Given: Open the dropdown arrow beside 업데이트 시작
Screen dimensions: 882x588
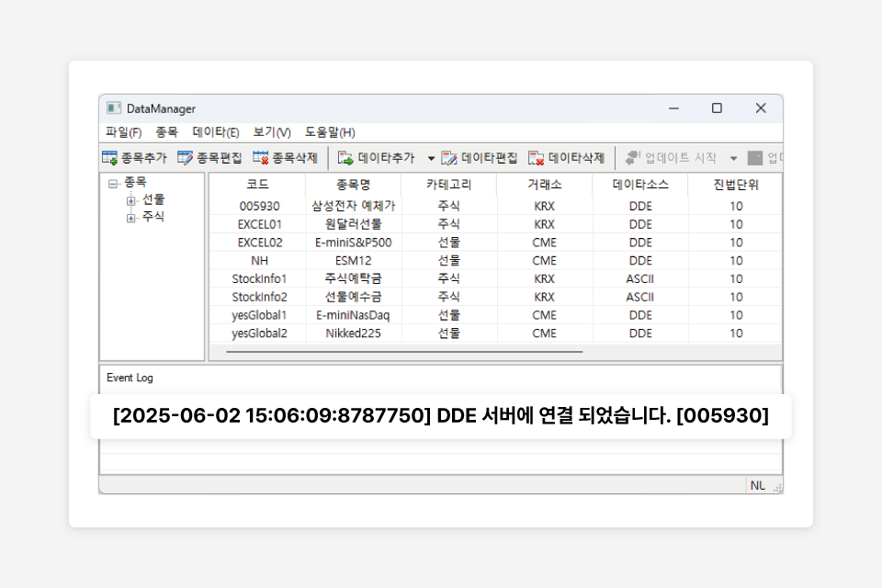Looking at the screenshot, I should tap(733, 159).
